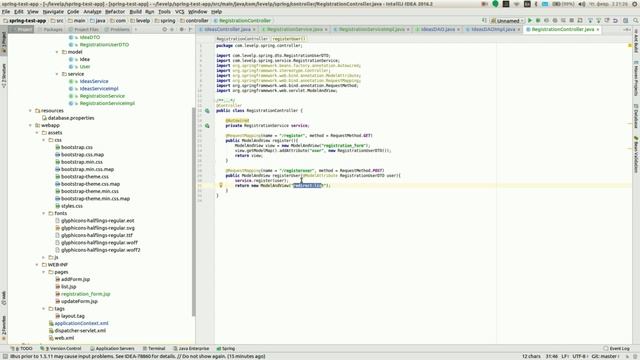The height and width of the screenshot is (360, 640).
Task: Click UTF-8 encoding in status bar
Action: point(579,356)
